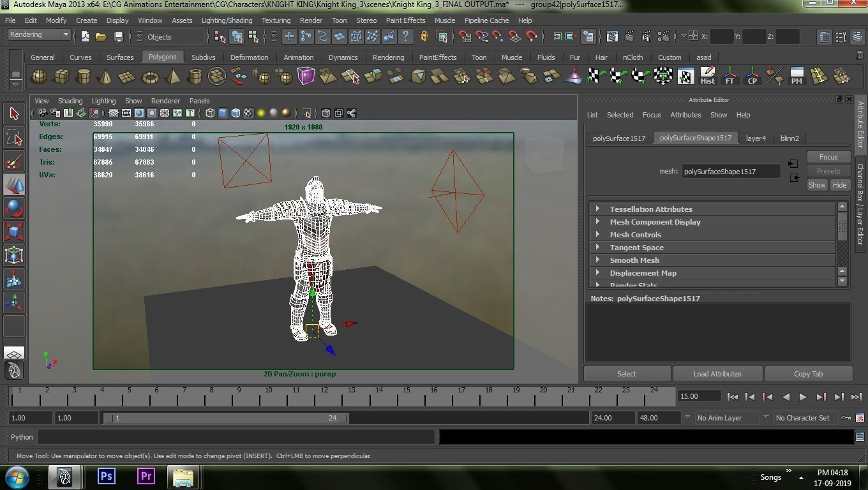Create a new scene from the status line

86,37
